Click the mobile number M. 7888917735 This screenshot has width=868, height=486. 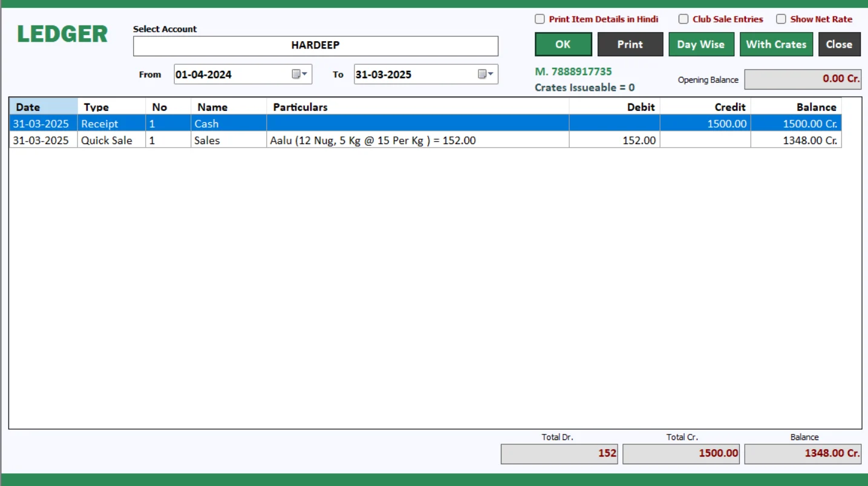(x=573, y=71)
